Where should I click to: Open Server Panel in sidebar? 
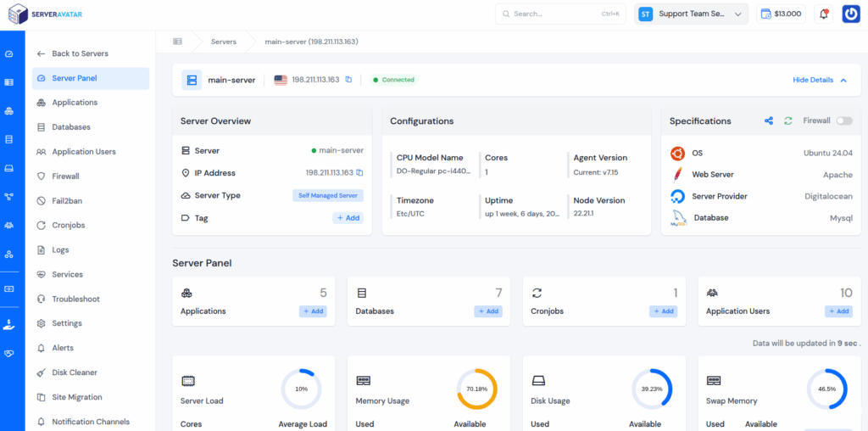91,78
